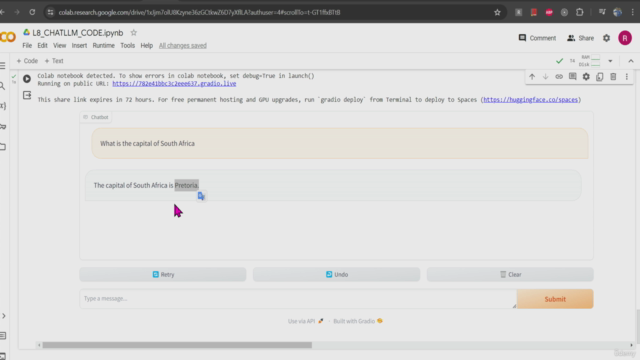The height and width of the screenshot is (360, 640).
Task: Collapse the header with the chevron arrow
Action: 631,61
